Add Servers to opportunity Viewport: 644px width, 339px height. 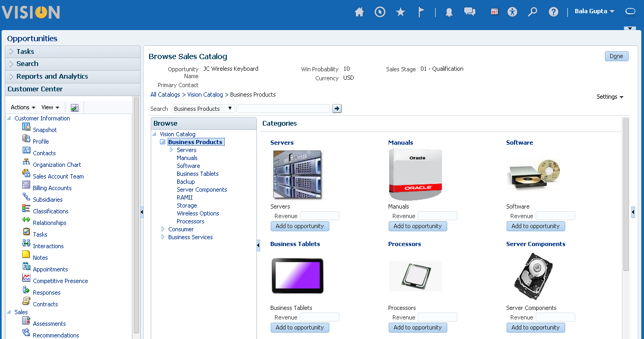pos(300,226)
